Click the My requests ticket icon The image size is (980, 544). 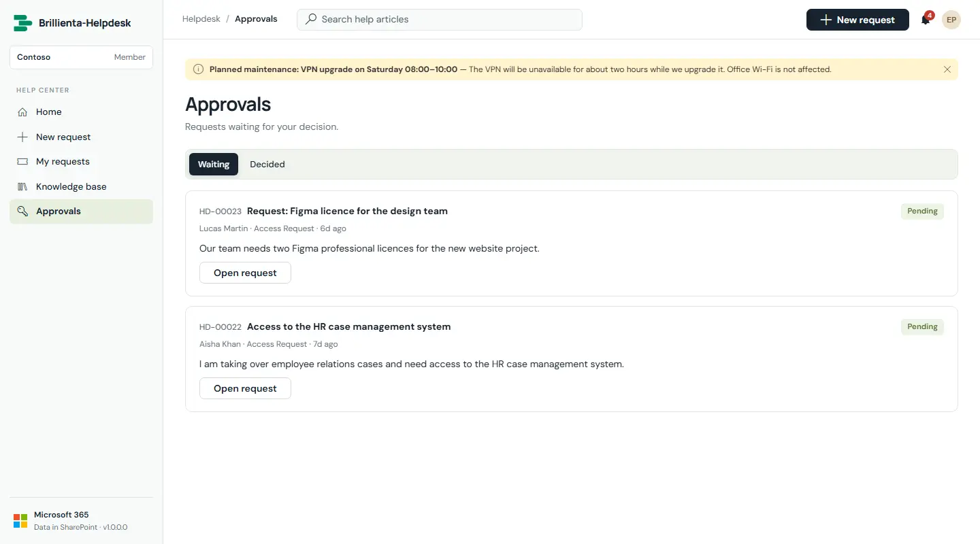coord(22,162)
